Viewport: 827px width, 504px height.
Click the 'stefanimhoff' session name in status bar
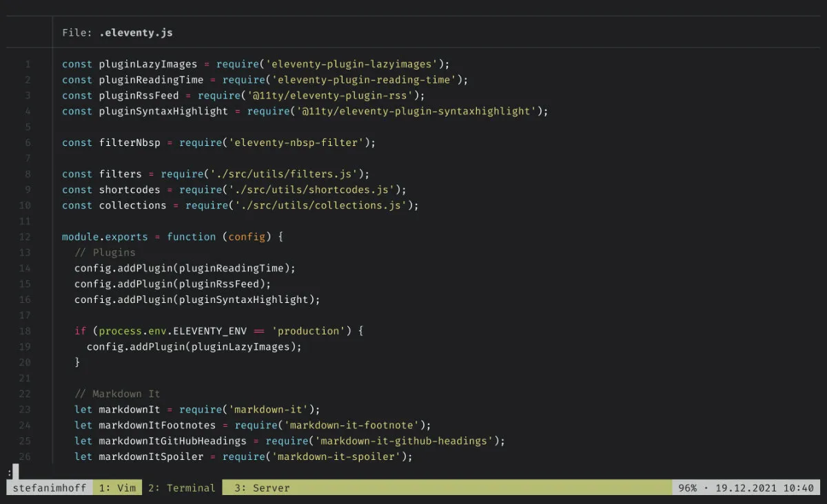(50, 488)
